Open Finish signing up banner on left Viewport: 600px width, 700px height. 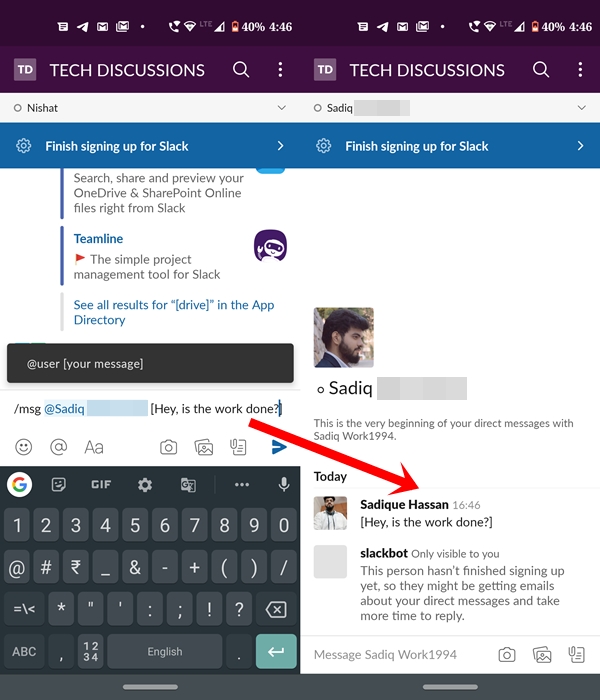(150, 146)
